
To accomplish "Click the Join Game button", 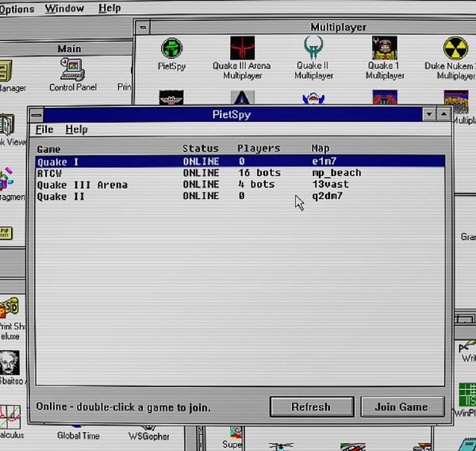I will (x=402, y=407).
